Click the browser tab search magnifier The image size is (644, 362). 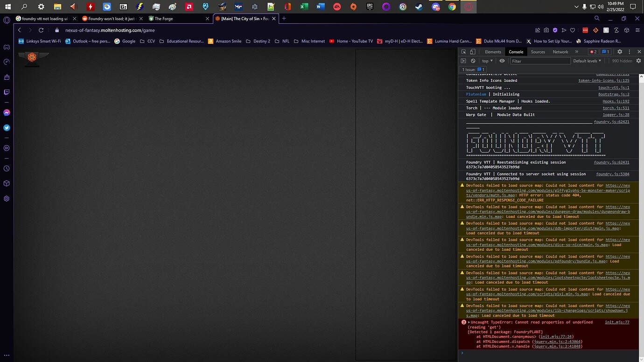coord(596,18)
